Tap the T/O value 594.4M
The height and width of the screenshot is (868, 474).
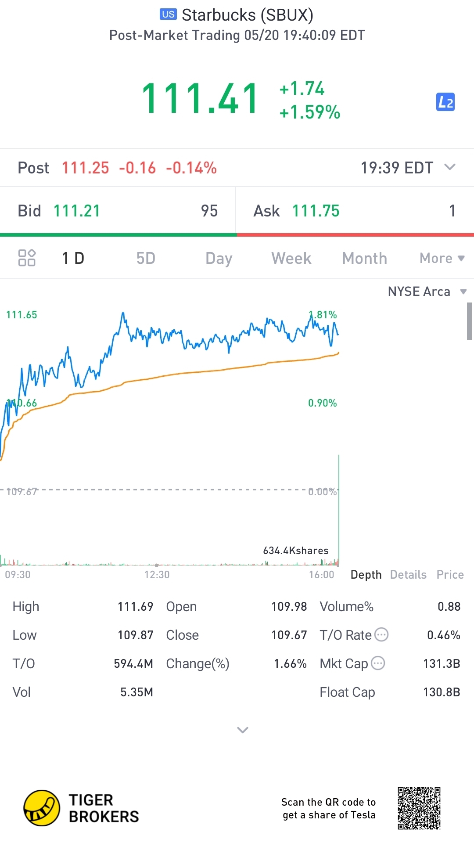133,663
